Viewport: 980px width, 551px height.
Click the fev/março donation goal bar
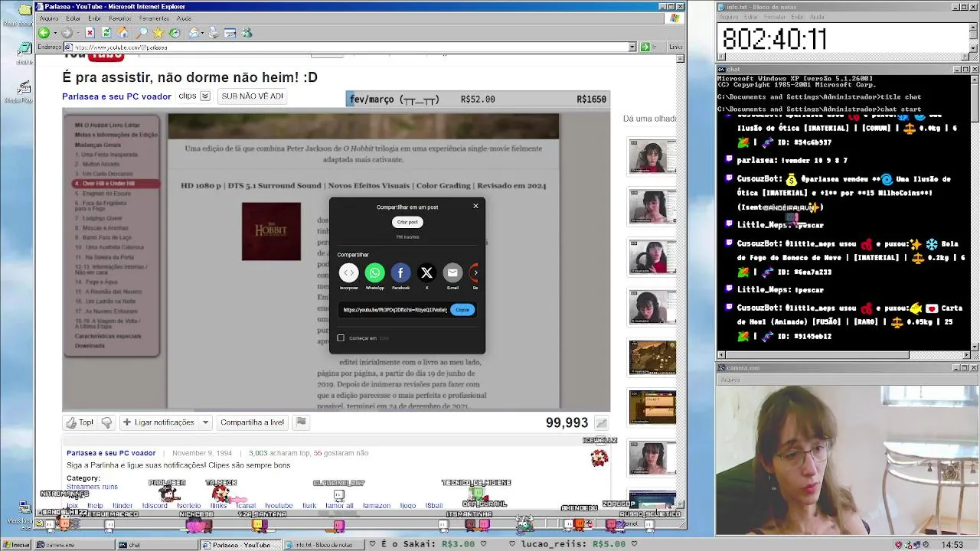click(x=478, y=99)
